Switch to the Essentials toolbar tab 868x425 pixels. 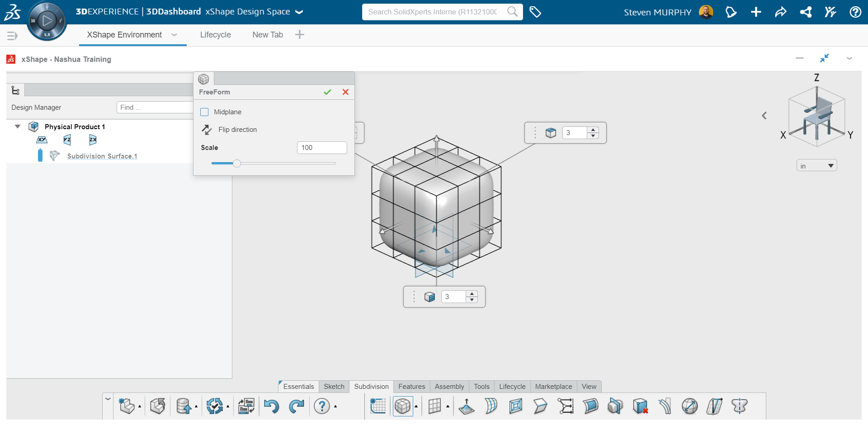(x=298, y=387)
